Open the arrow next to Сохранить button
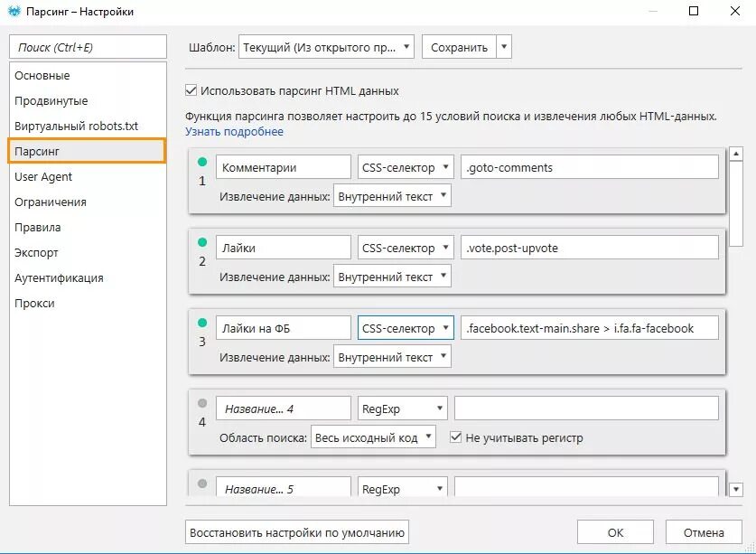The width and height of the screenshot is (756, 554). [504, 47]
